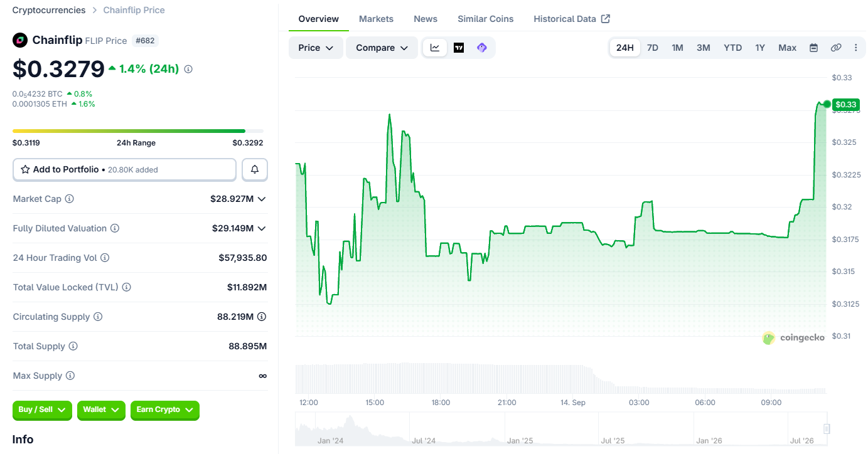Go to Cryptocurrencies breadcrumb link
This screenshot has height=454, width=868.
pyautogui.click(x=49, y=10)
